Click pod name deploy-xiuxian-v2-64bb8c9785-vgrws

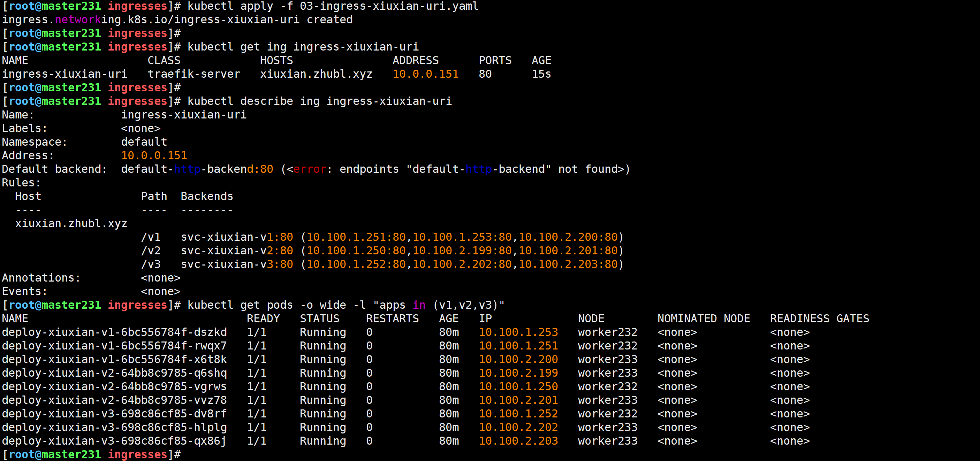(x=114, y=386)
